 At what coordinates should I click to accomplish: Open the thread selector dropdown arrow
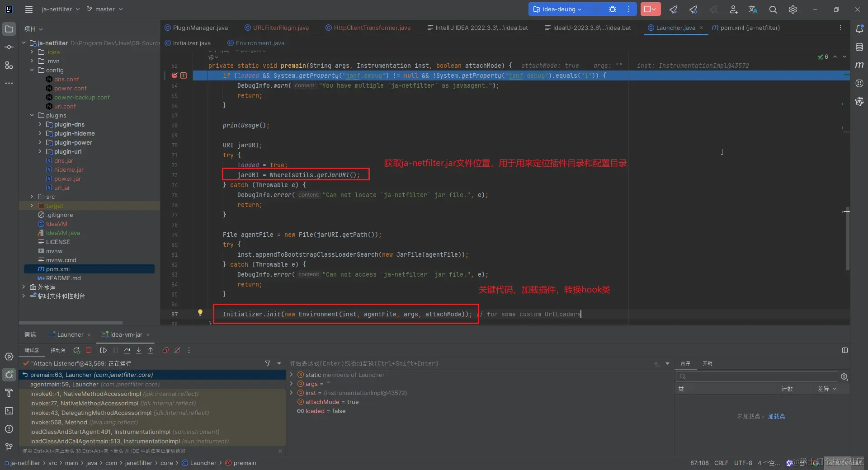(x=279, y=363)
